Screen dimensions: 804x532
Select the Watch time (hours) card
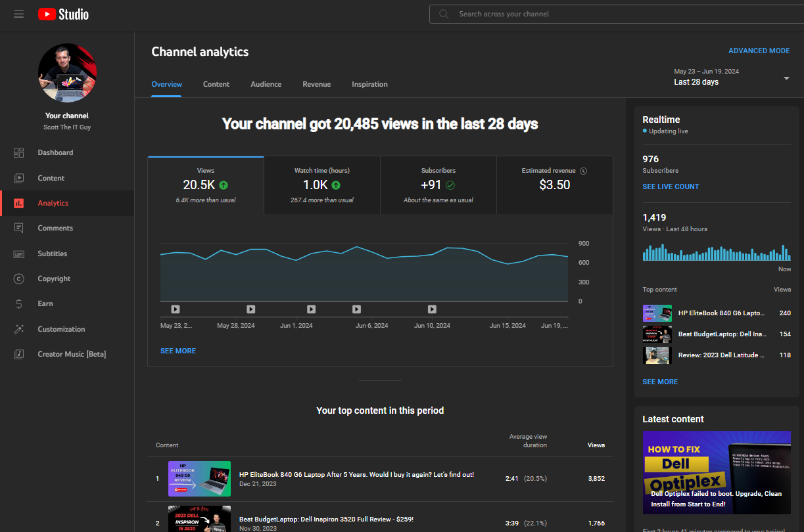322,185
